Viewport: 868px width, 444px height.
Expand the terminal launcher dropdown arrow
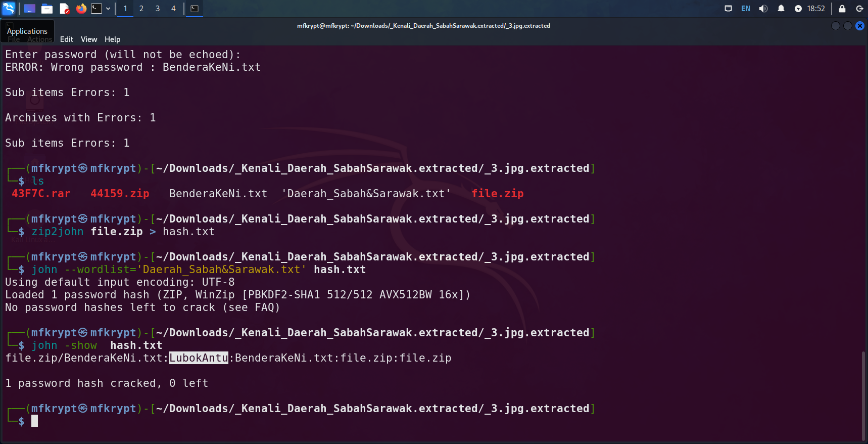[x=108, y=9]
